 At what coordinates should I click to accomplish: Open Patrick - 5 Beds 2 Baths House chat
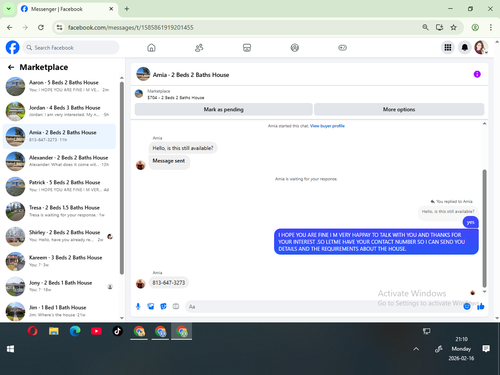(59, 186)
